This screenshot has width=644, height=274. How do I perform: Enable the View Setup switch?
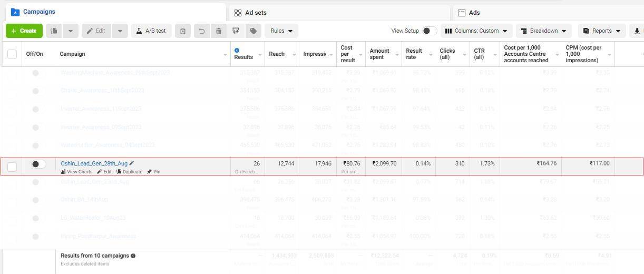click(x=429, y=31)
